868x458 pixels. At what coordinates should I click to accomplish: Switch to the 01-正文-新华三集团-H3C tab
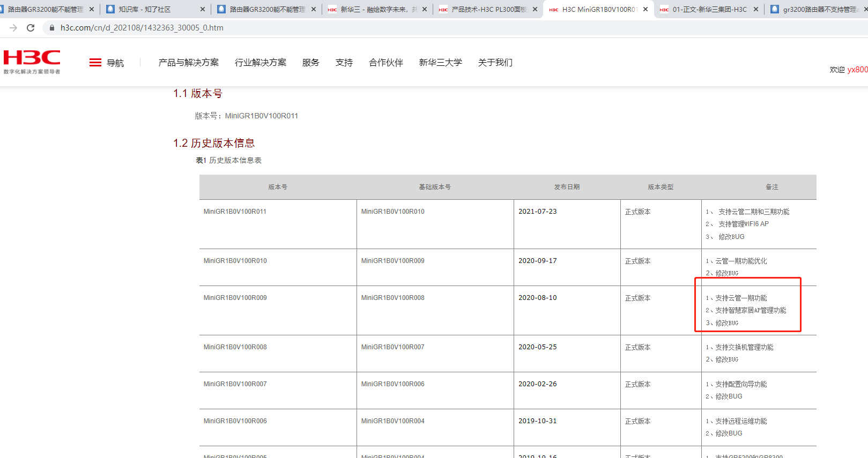pyautogui.click(x=709, y=9)
